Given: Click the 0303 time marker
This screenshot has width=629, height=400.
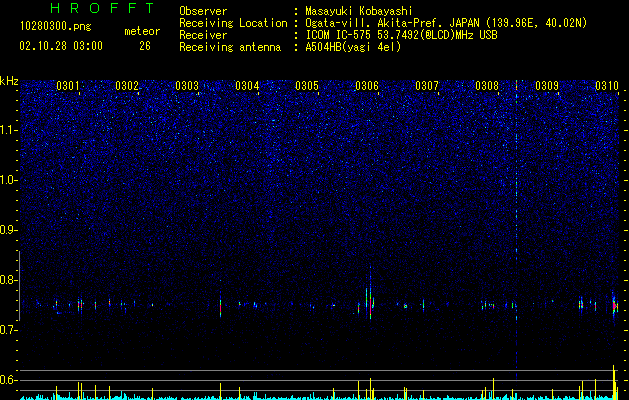Looking at the screenshot, I should [187, 86].
